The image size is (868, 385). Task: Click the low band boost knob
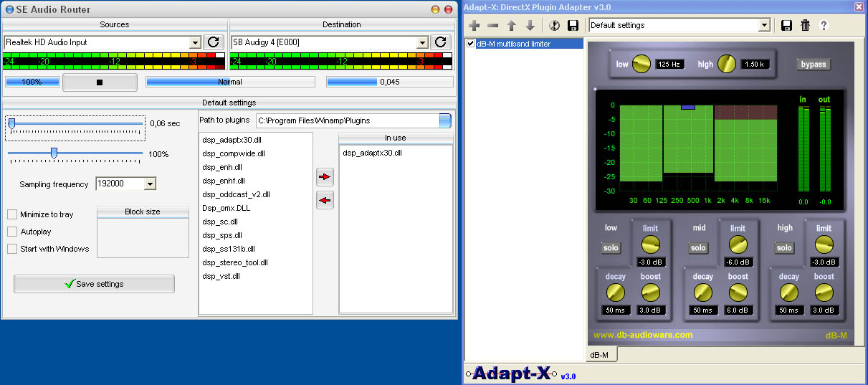[650, 293]
